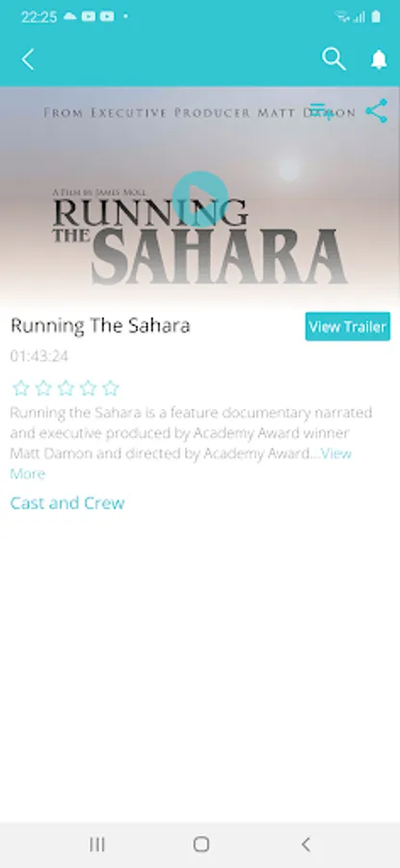The width and height of the screenshot is (400, 868).
Task: Open notifications via the bell icon
Action: tap(379, 59)
